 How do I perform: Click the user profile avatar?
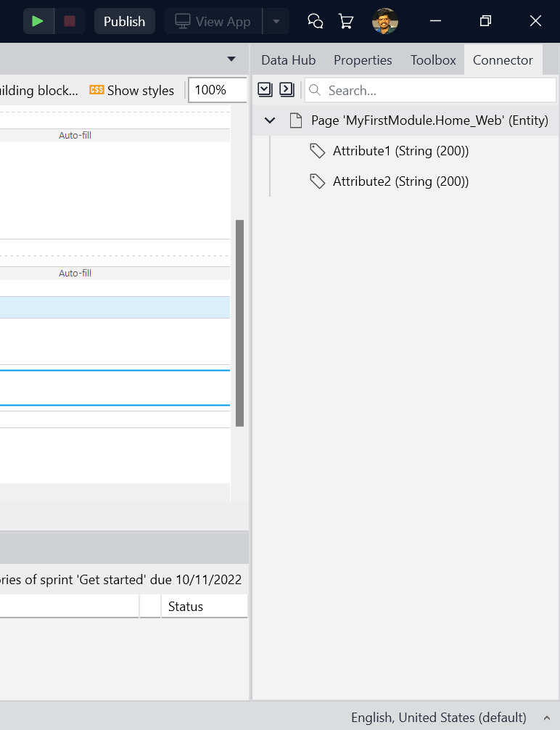(385, 21)
